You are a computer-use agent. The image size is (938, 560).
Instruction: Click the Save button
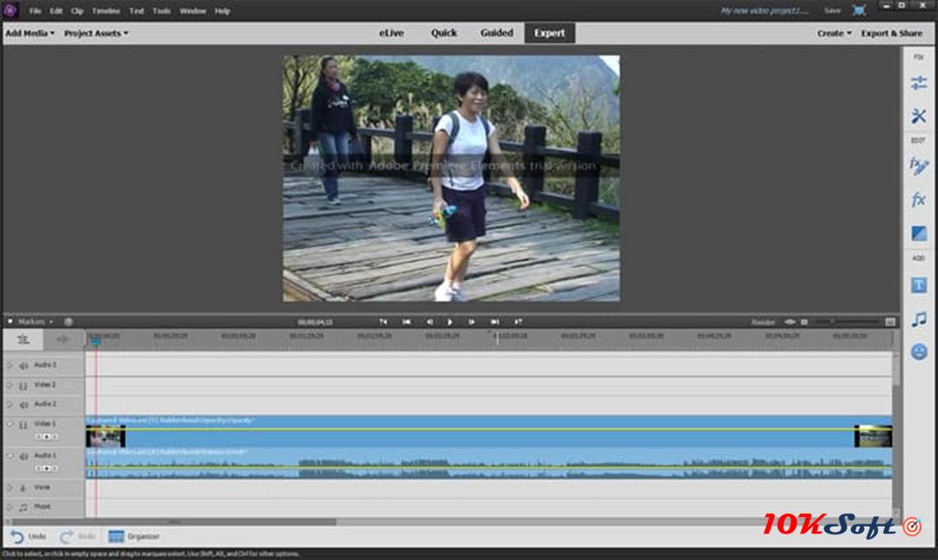(832, 10)
